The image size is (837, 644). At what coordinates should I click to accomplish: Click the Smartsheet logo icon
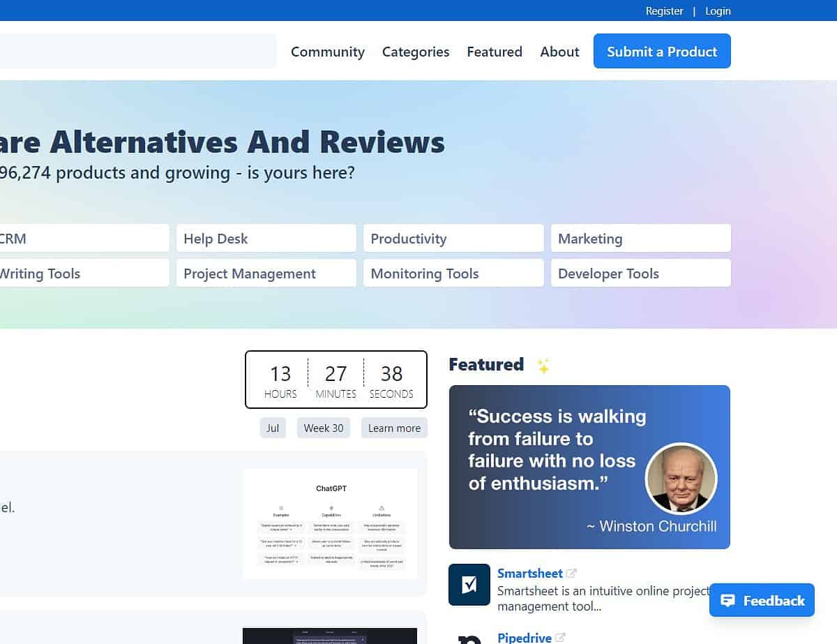coord(469,585)
